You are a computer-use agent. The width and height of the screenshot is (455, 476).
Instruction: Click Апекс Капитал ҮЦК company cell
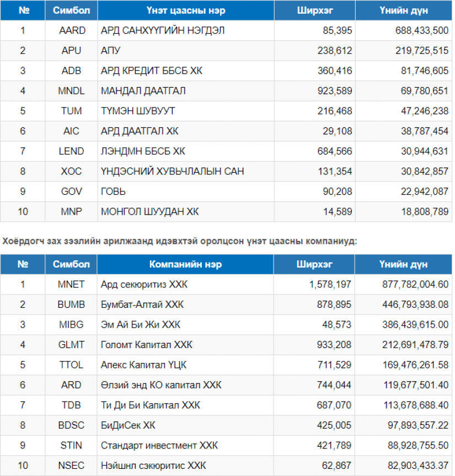185,365
